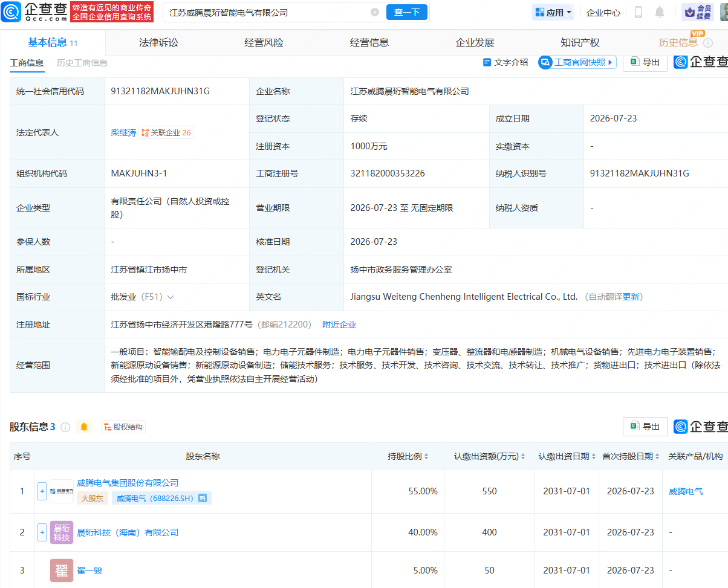728x588 pixels.
Task: Switch to the 企业发展 tab
Action: tap(475, 42)
